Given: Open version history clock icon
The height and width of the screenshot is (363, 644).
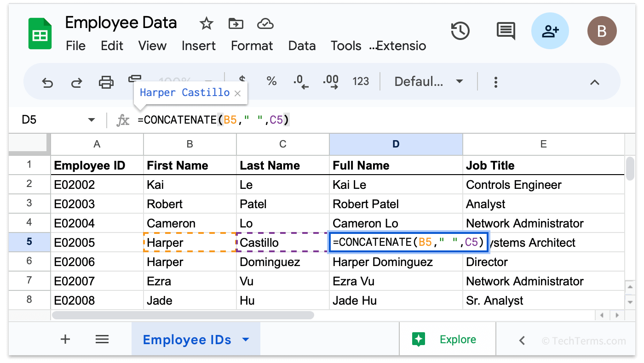Looking at the screenshot, I should (460, 31).
